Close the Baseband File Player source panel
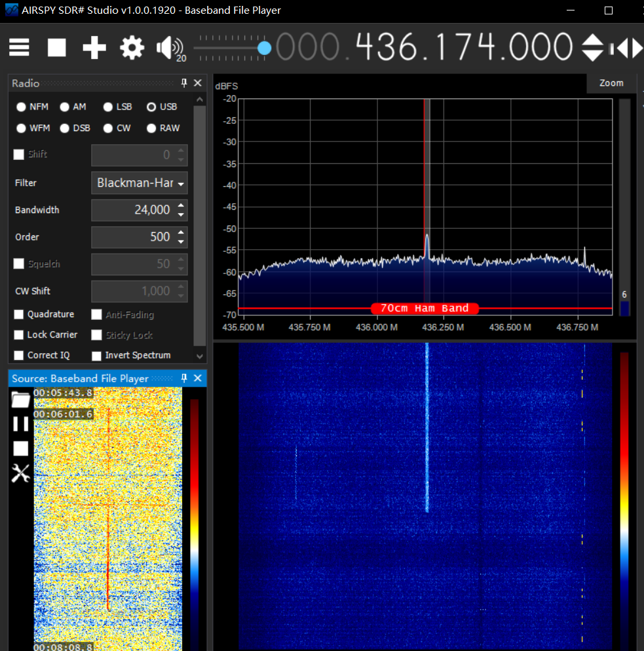The height and width of the screenshot is (651, 644). click(198, 378)
